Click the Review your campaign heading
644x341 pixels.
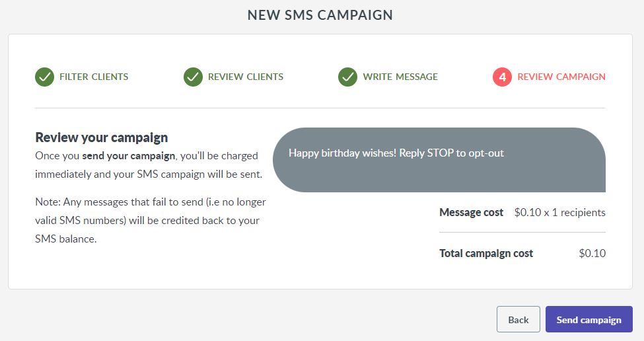[x=102, y=137]
